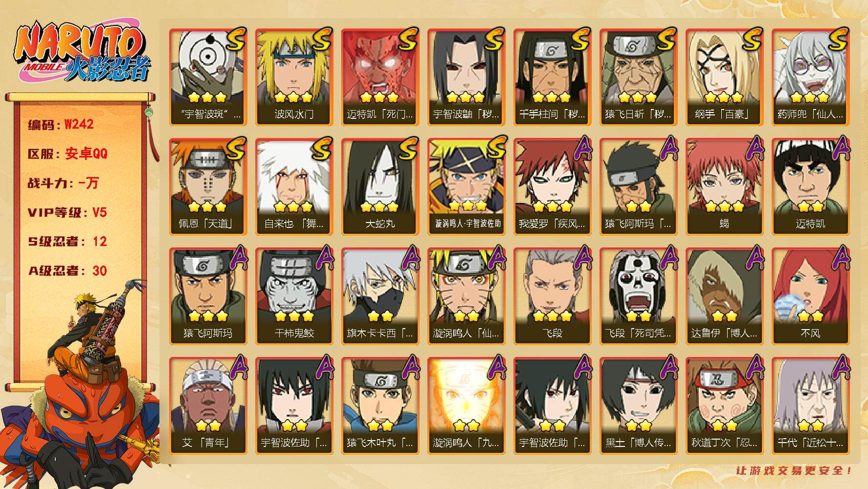This screenshot has height=489, width=868.
Task: Select the 飞段 A-rank ninja card
Action: pos(552,296)
